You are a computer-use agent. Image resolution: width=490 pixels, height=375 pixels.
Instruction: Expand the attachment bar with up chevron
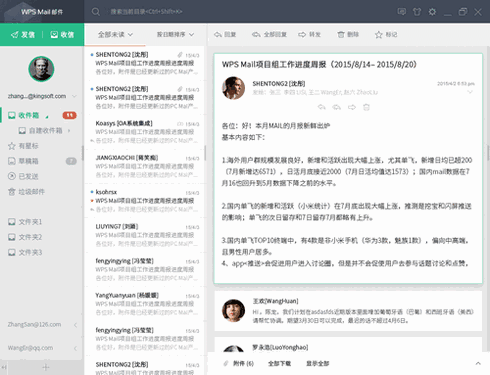pyautogui.click(x=478, y=364)
